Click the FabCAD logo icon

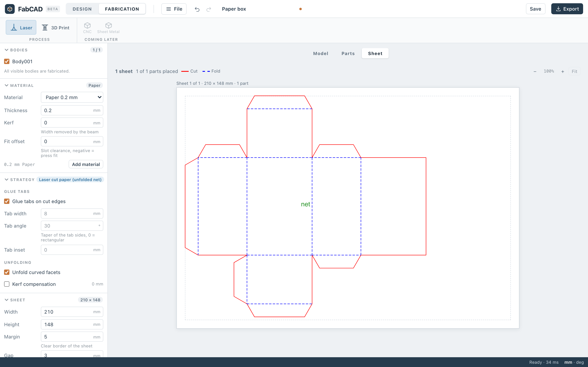pyautogui.click(x=10, y=9)
